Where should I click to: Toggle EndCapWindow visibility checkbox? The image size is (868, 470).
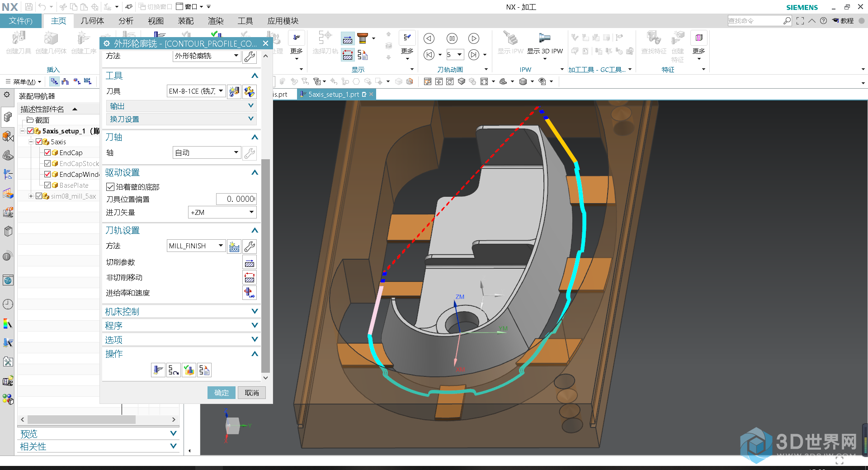coord(47,175)
